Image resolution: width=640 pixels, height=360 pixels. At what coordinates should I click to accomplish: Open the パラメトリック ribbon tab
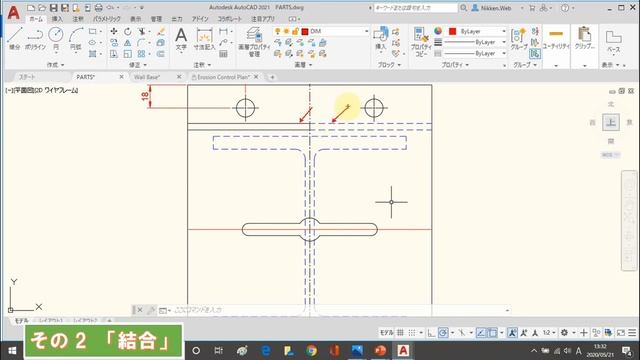(x=107, y=19)
